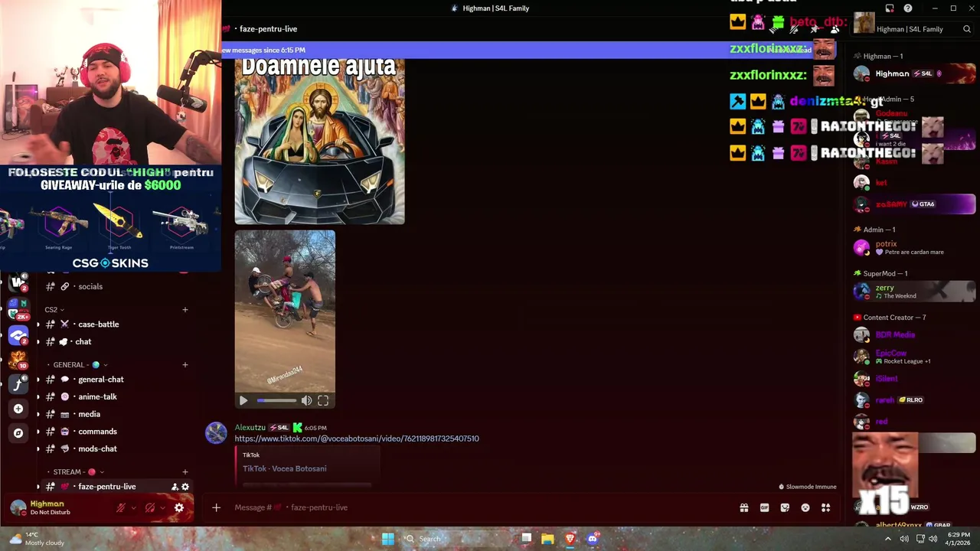This screenshot has height=551, width=980.
Task: Create channel in STREAM category
Action: click(185, 472)
